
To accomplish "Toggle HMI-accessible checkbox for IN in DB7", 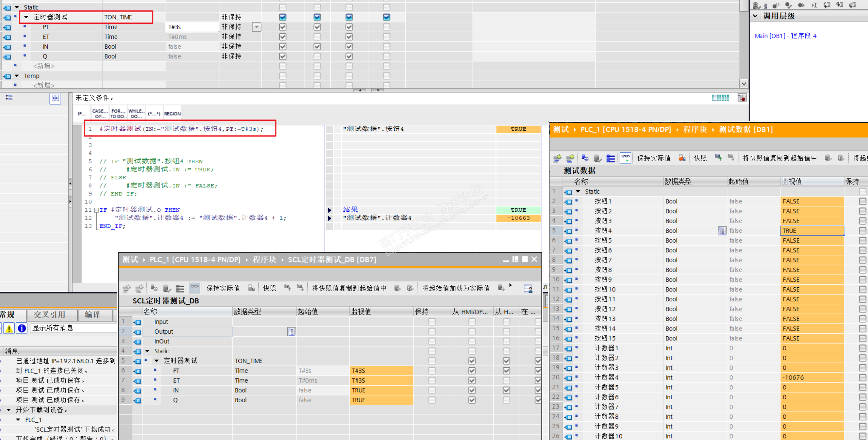I will [472, 390].
